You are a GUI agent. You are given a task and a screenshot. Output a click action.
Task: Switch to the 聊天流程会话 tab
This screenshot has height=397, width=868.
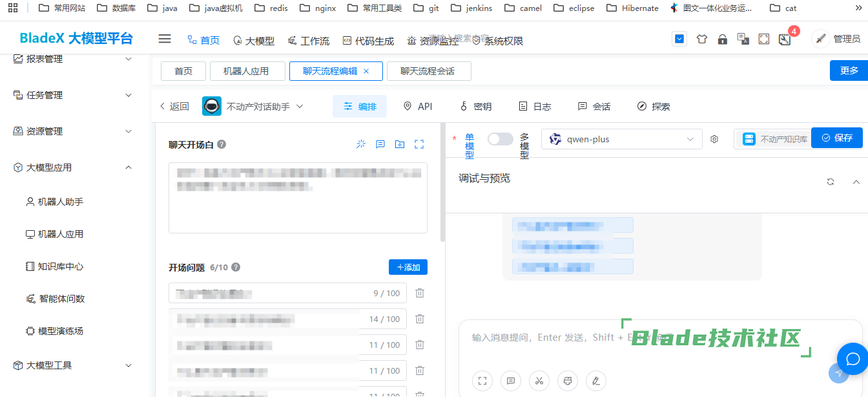(x=428, y=71)
